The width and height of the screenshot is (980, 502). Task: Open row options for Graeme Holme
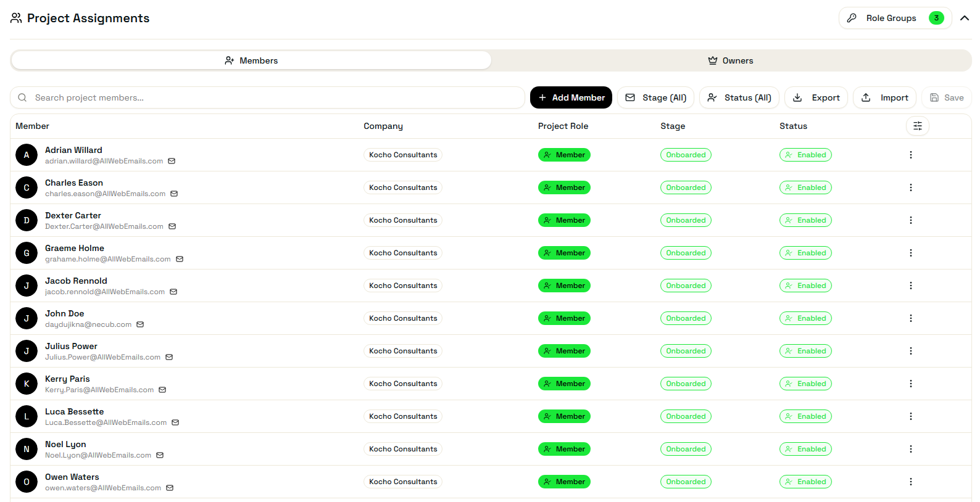910,253
